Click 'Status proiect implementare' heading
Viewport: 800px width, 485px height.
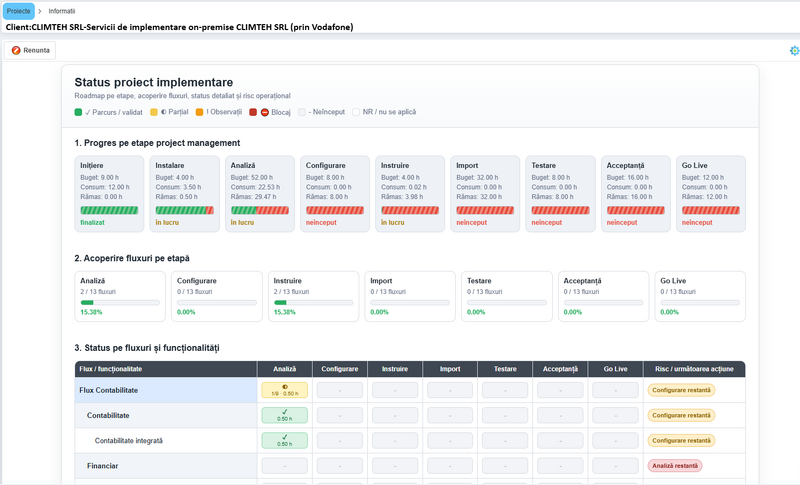154,82
